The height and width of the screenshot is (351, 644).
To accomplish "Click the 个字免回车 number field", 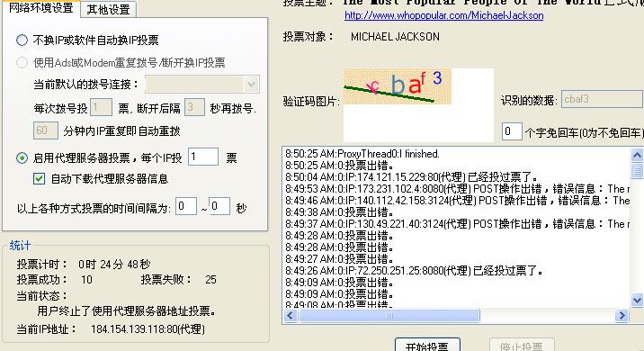I will pos(512,131).
